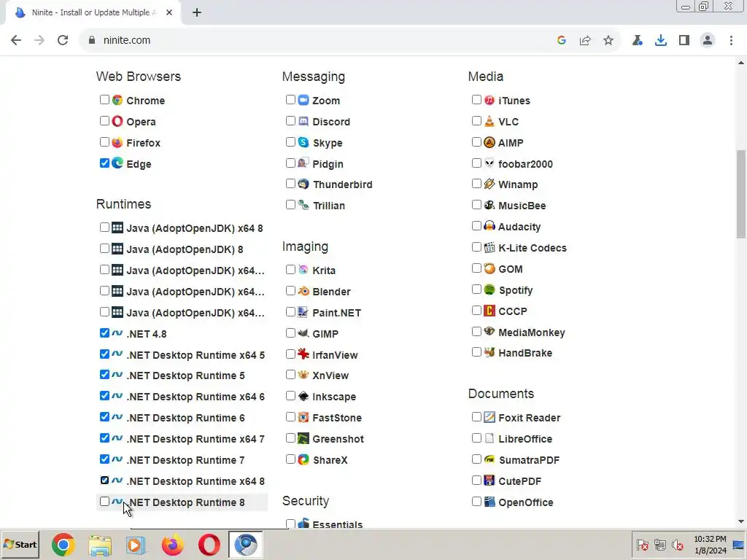Click the Opera icon beside its label

tap(117, 121)
